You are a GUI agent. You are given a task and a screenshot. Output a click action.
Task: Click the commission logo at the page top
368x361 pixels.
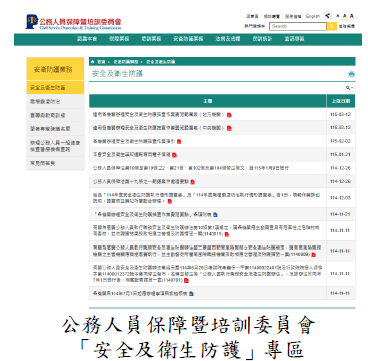[x=73, y=22]
